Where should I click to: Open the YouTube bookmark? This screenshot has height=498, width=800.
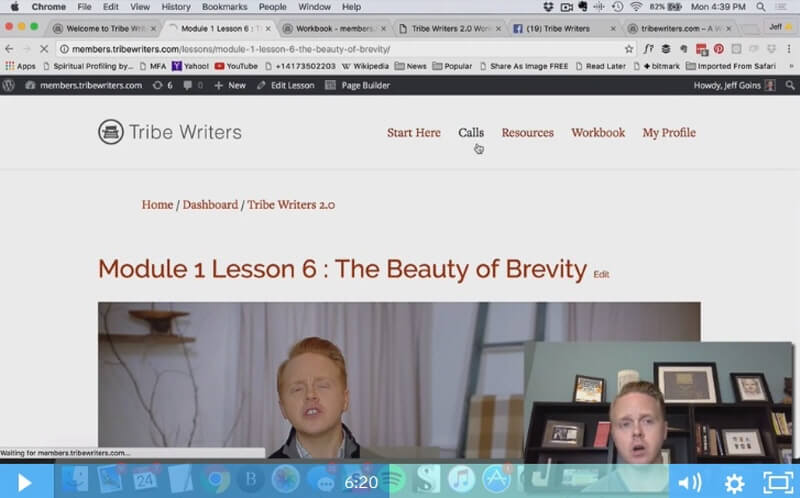point(236,66)
